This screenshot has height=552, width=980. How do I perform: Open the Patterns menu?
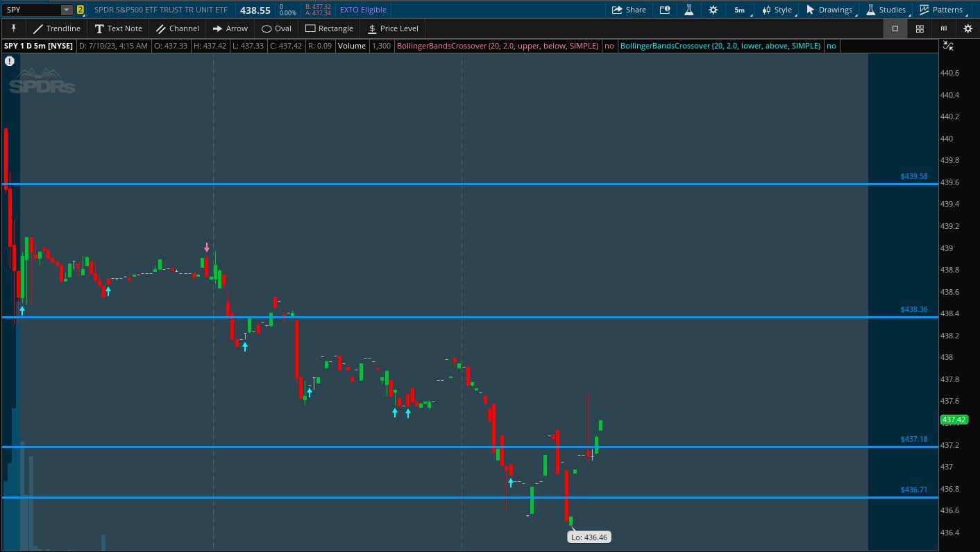(x=942, y=10)
